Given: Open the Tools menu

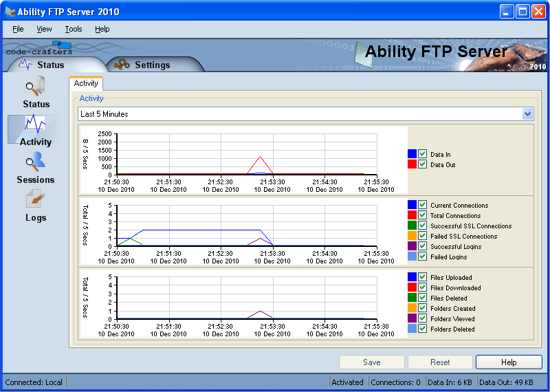Looking at the screenshot, I should pos(74,29).
